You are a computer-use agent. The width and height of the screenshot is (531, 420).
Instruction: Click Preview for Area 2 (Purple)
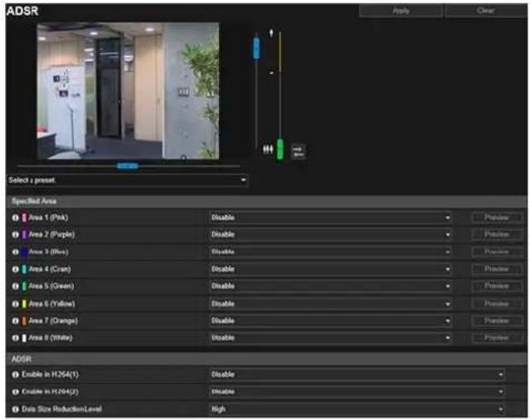point(497,234)
